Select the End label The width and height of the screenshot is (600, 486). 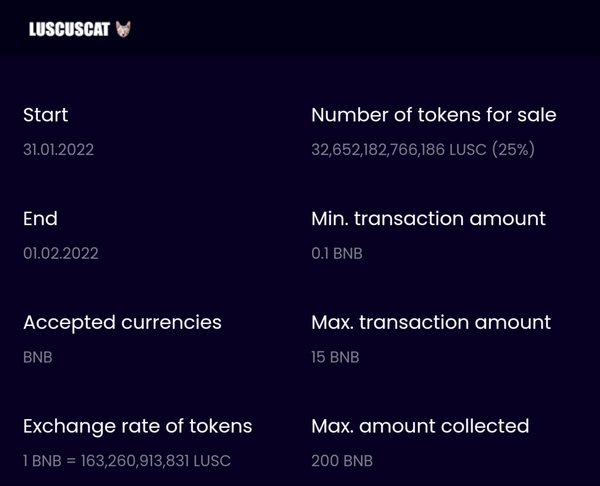tap(40, 219)
